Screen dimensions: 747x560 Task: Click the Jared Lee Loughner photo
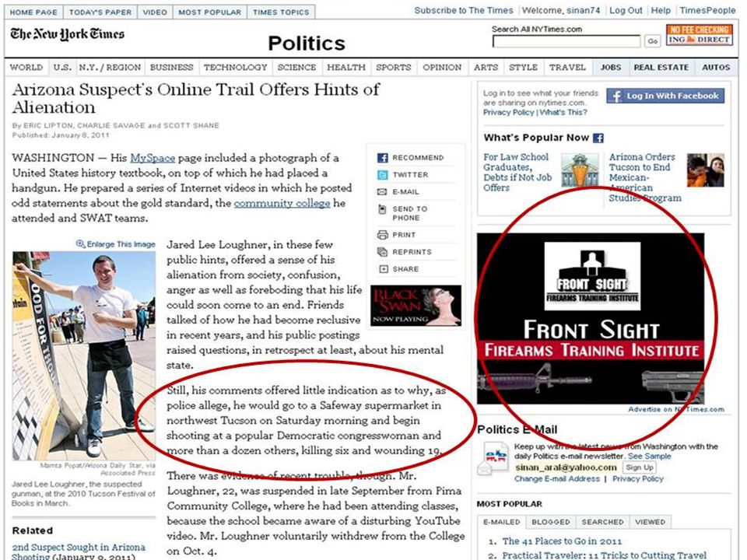(84, 355)
